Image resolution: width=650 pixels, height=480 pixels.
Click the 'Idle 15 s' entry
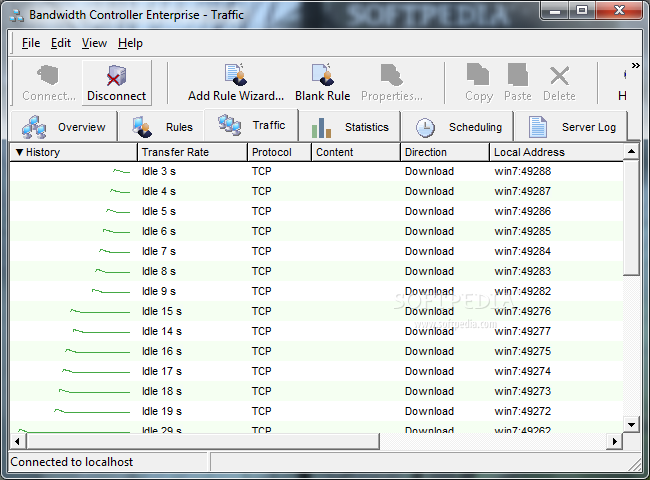pos(162,311)
